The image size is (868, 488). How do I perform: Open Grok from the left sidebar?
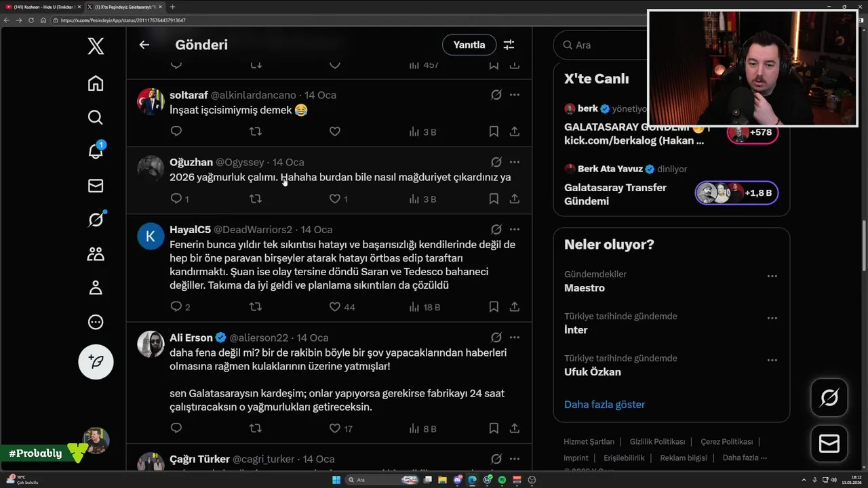pyautogui.click(x=96, y=219)
